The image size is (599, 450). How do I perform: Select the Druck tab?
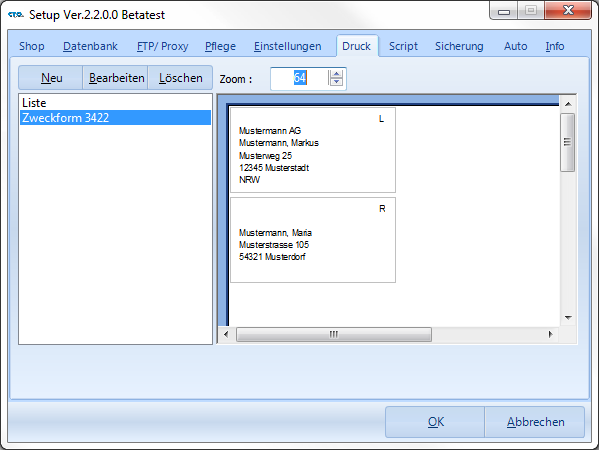tap(356, 46)
